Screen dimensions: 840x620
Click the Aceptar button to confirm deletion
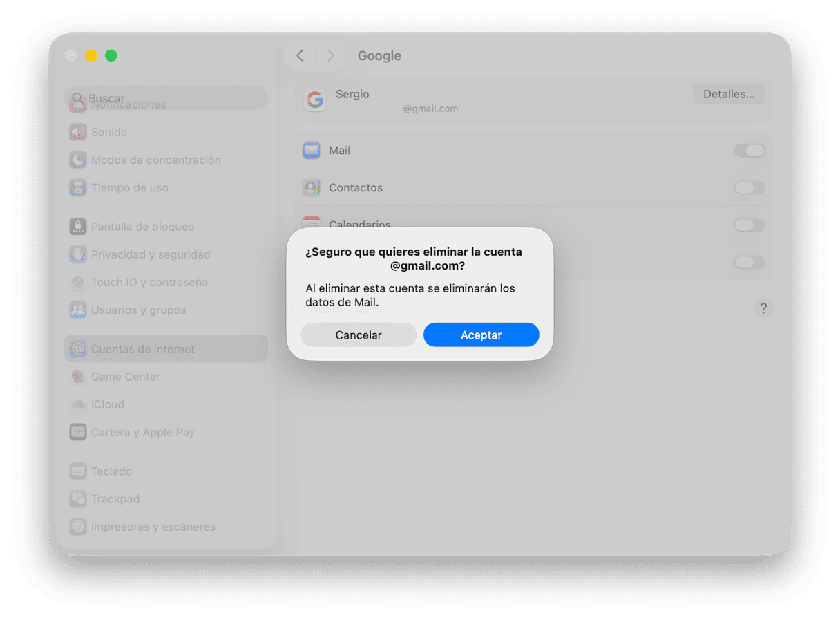tap(481, 335)
